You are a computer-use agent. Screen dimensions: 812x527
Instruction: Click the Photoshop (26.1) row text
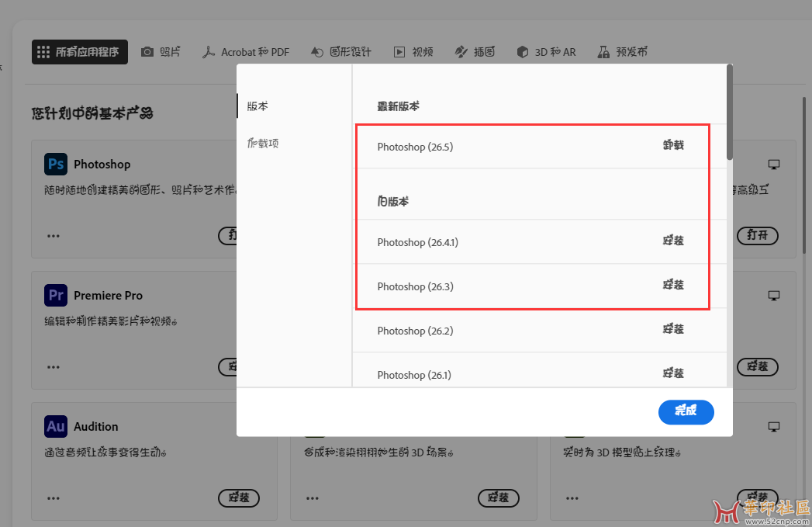point(414,375)
